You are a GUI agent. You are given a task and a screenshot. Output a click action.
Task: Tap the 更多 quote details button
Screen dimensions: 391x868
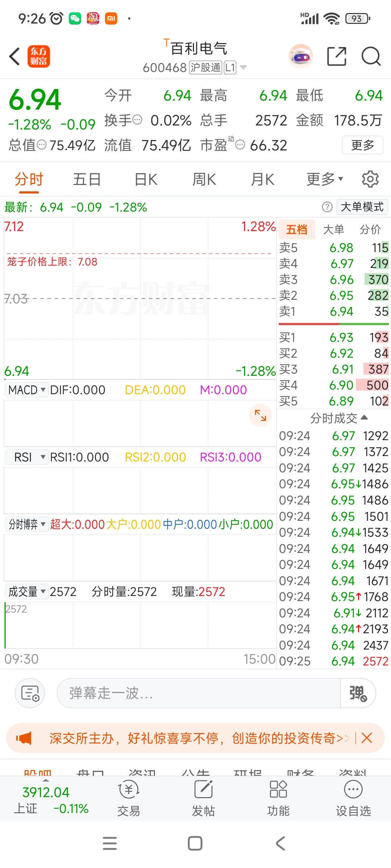[x=362, y=145]
